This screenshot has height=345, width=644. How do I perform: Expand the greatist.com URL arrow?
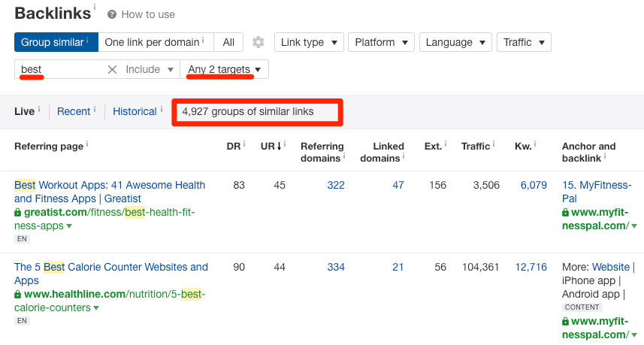(69, 226)
